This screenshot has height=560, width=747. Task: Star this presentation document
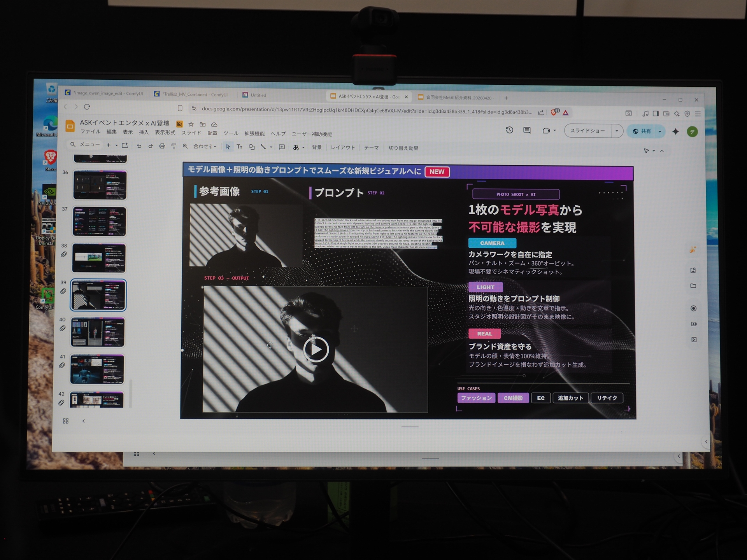(x=191, y=124)
